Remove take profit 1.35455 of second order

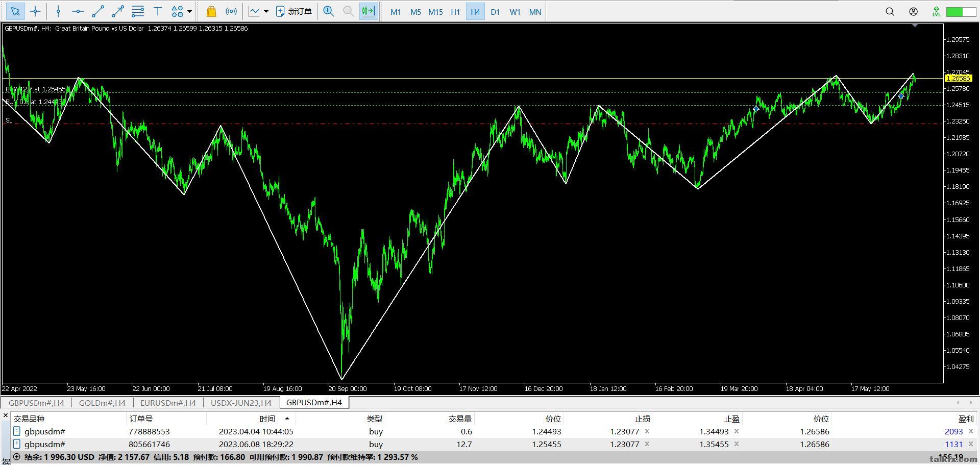[737, 444]
